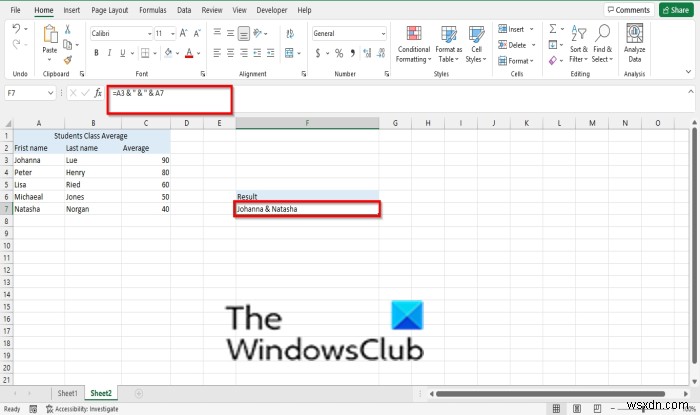700x415 pixels.
Task: Click Analyze Data button
Action: 634,43
